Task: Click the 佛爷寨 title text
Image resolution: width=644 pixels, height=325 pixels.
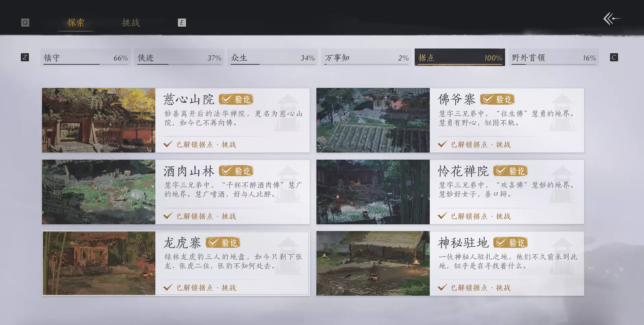Action: 457,99
